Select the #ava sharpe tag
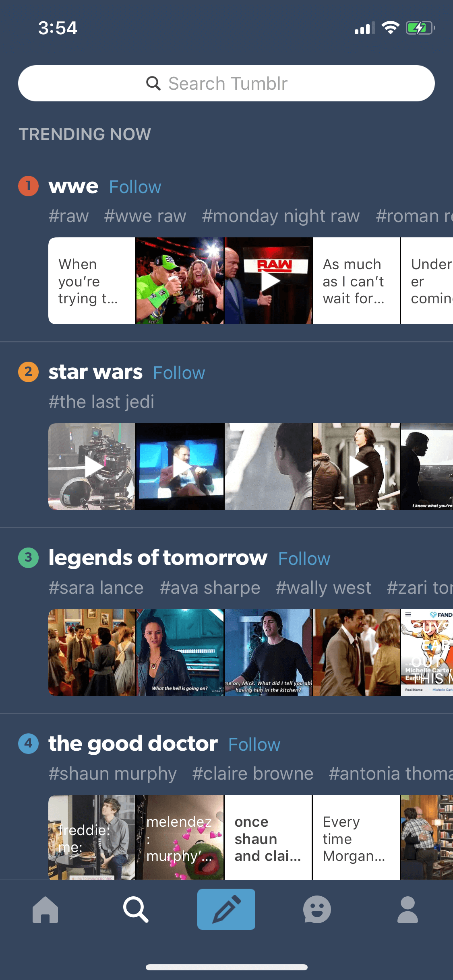453x980 pixels. point(210,588)
